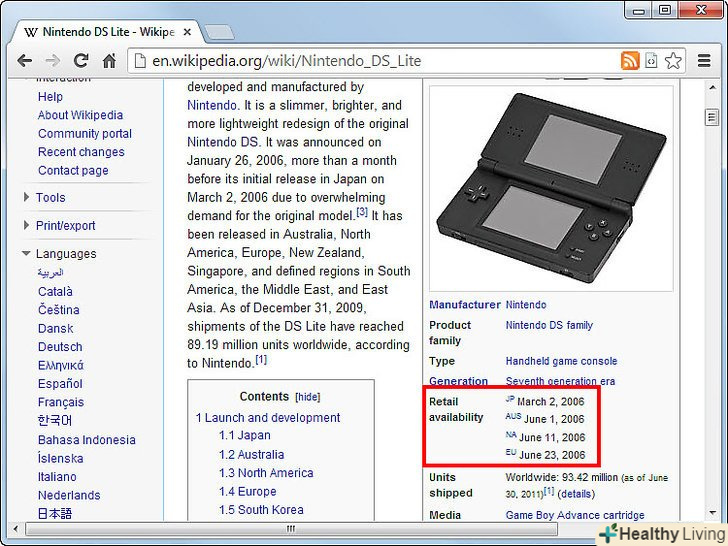Open the Chrome menu button

tap(703, 61)
